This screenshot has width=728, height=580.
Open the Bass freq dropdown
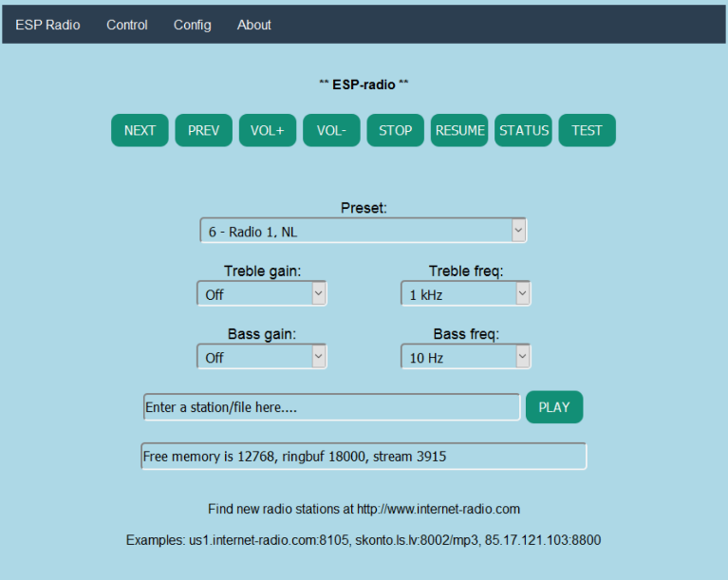[x=465, y=357]
